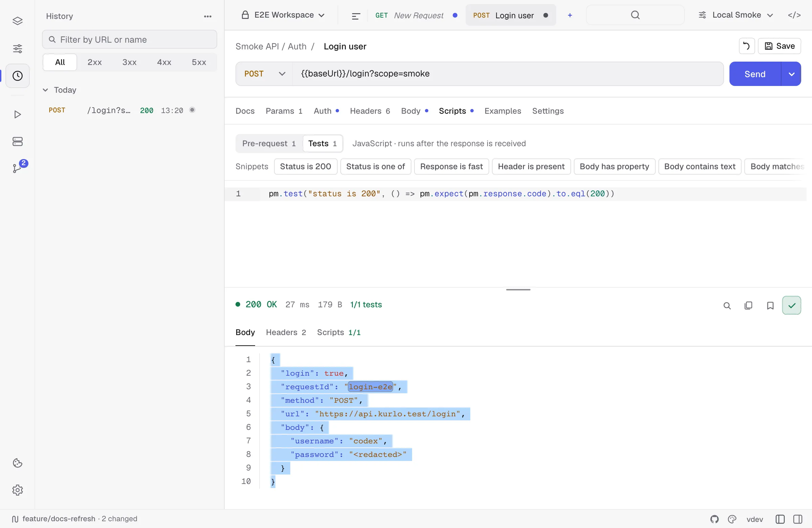
Task: Copy the response body
Action: pos(748,306)
